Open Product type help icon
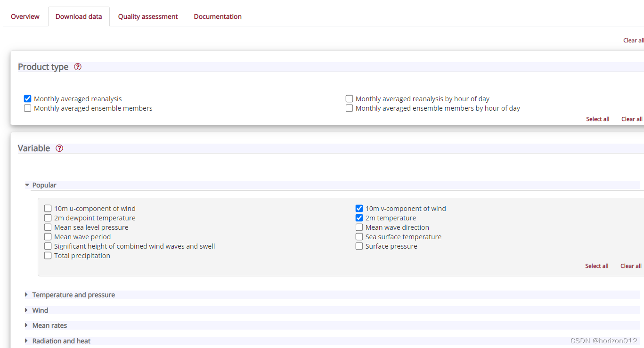 [x=78, y=67]
